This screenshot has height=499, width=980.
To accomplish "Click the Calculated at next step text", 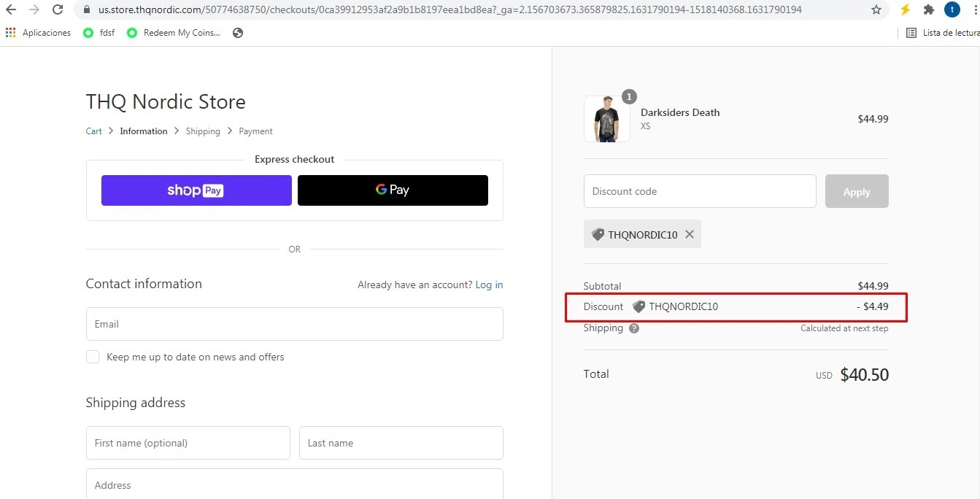I will click(x=844, y=328).
